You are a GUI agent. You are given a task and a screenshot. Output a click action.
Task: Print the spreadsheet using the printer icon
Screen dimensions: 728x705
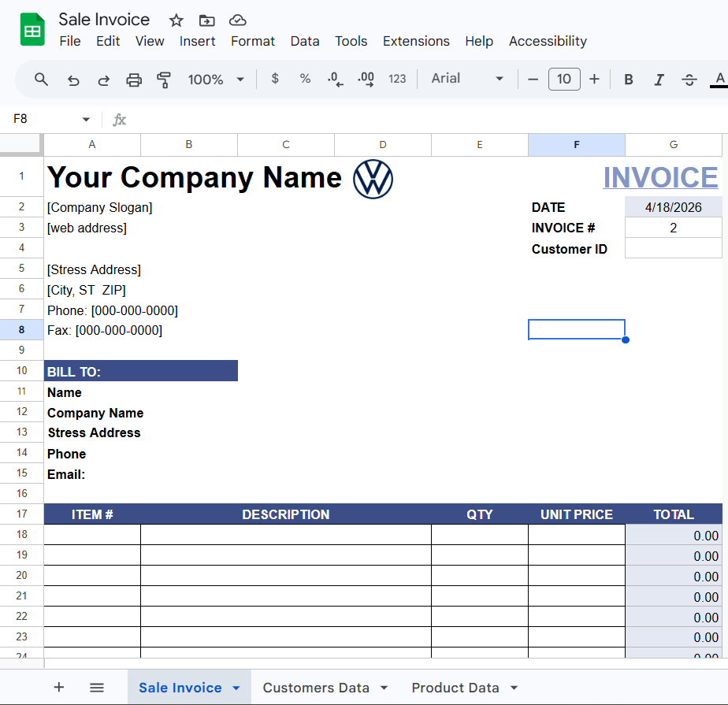(x=134, y=79)
